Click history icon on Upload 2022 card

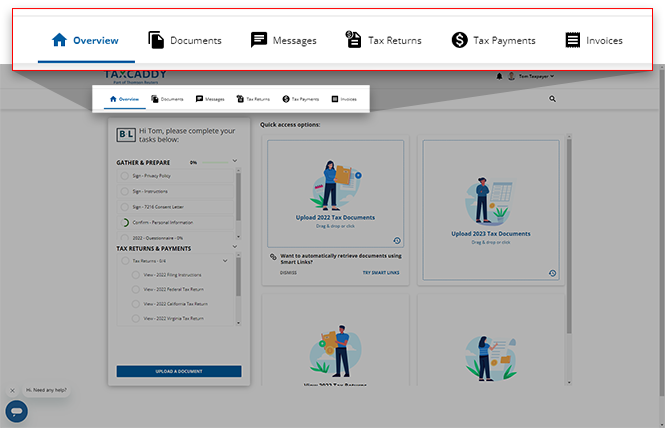click(x=397, y=241)
